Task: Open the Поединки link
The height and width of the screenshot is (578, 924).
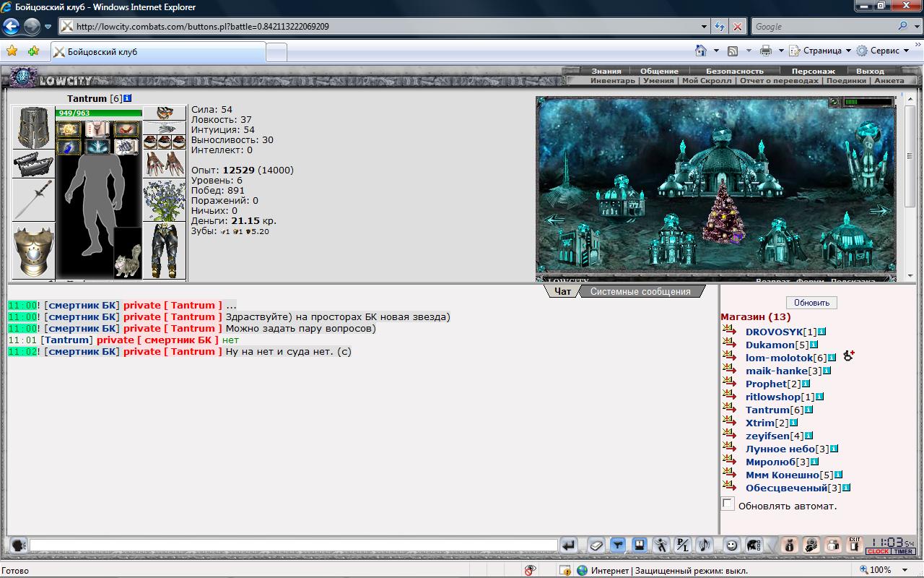Action: point(846,80)
